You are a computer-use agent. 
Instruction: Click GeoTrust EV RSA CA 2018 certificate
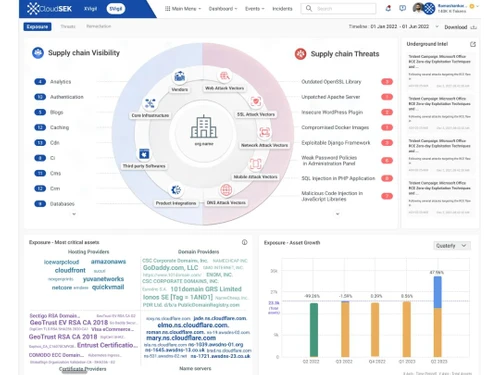[69, 322]
